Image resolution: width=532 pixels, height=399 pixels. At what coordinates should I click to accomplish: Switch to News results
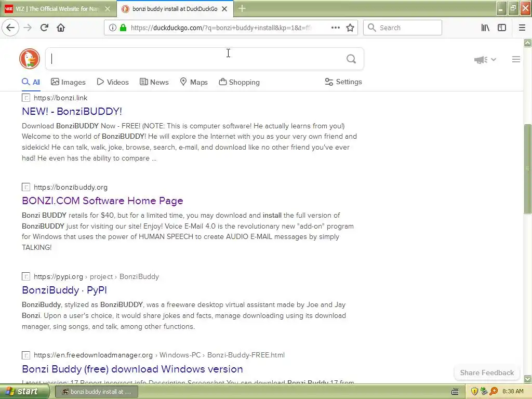(x=154, y=82)
